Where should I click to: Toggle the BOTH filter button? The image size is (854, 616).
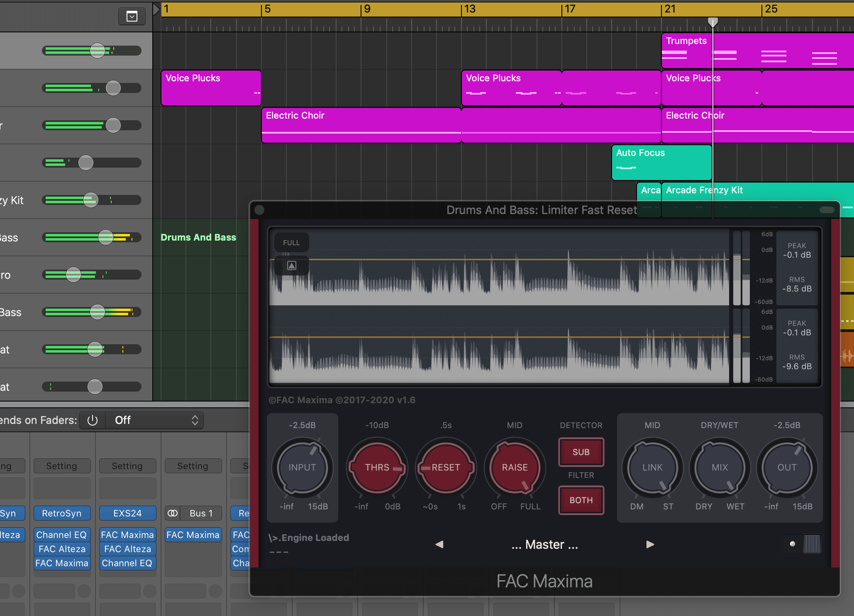[x=581, y=500]
